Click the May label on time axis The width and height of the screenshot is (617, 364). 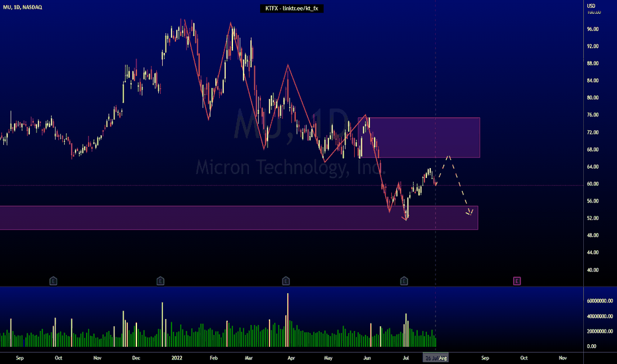click(328, 357)
